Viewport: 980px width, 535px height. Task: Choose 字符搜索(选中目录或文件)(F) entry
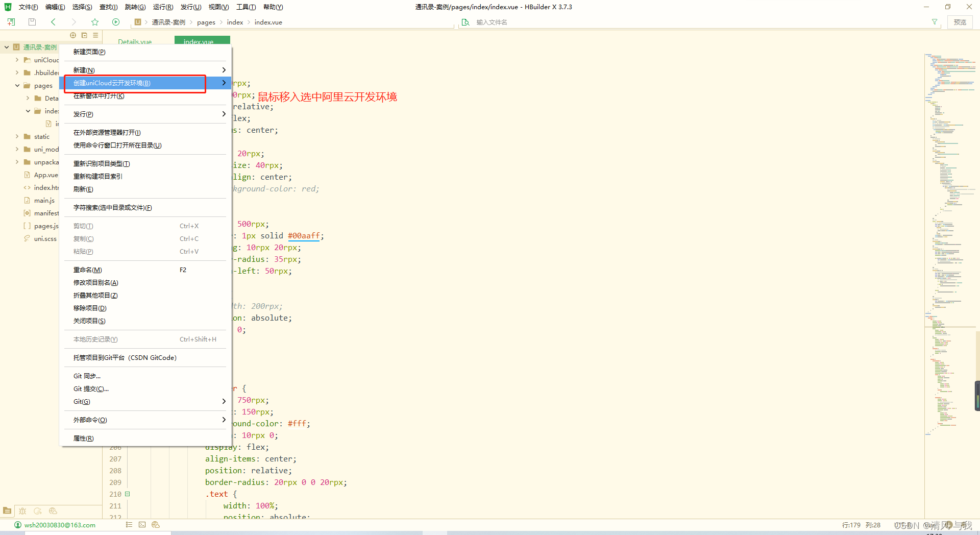click(x=145, y=207)
